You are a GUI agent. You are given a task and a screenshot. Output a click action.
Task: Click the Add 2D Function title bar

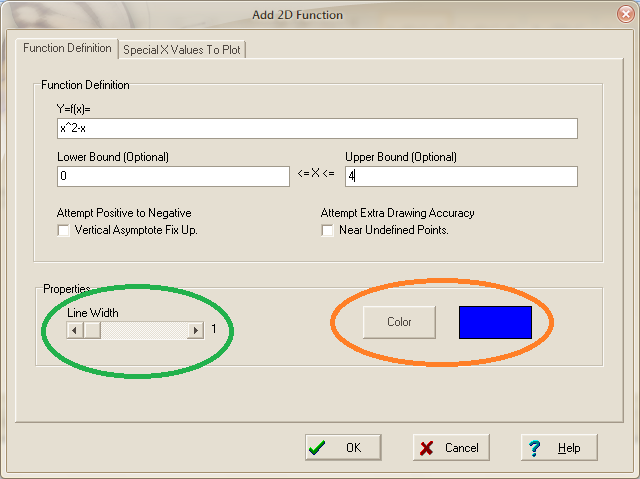tap(300, 14)
